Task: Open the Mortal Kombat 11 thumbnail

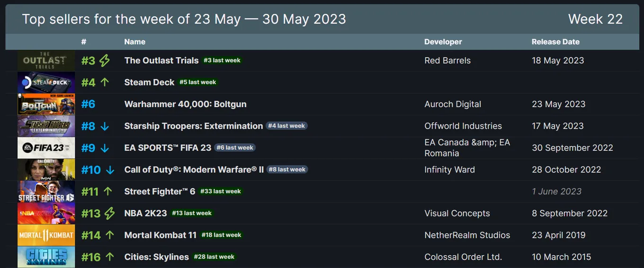Action: tap(46, 235)
